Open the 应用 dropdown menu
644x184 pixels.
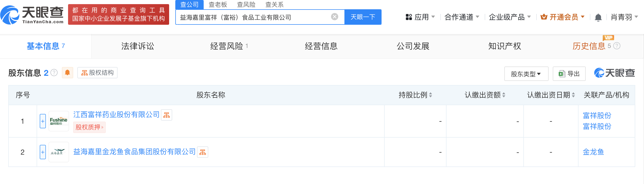tap(420, 17)
